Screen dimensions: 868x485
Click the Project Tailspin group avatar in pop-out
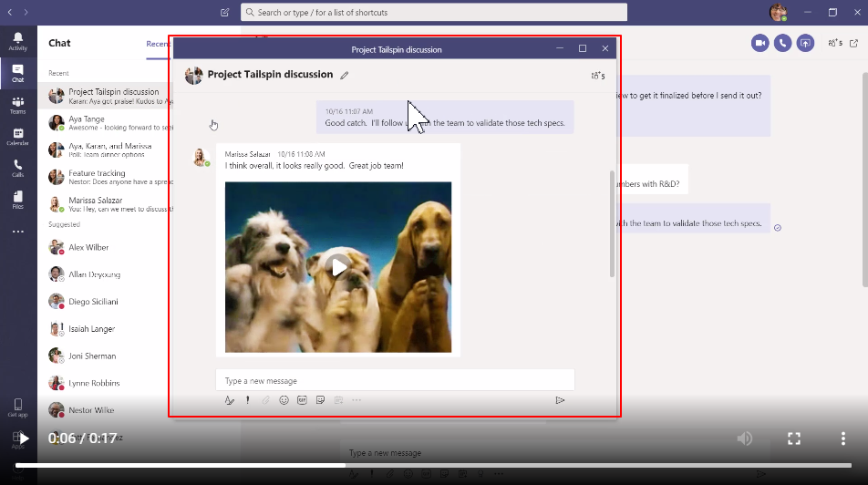tap(193, 76)
